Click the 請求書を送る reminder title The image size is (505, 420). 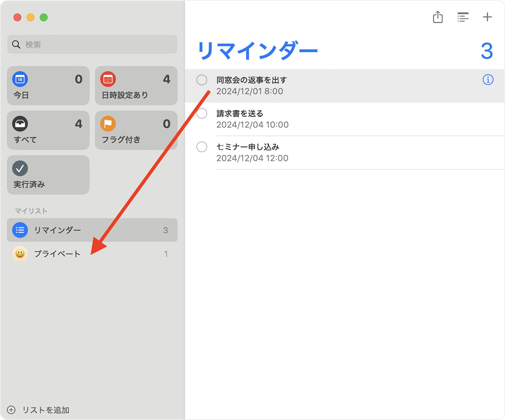(239, 113)
